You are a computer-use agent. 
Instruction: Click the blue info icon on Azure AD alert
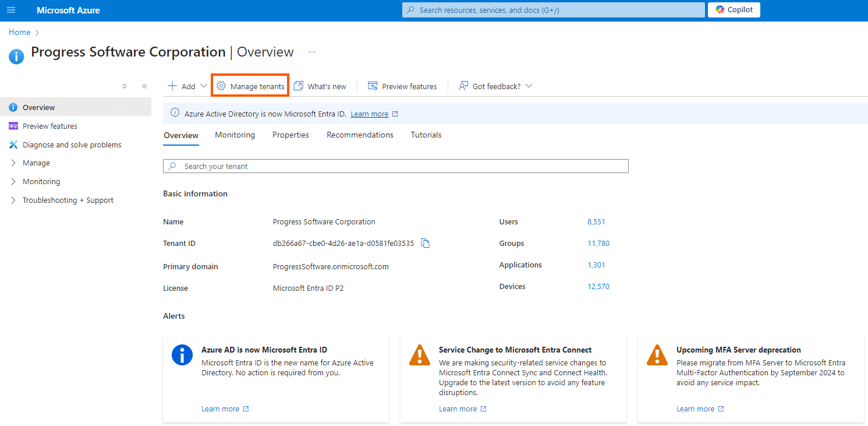182,354
